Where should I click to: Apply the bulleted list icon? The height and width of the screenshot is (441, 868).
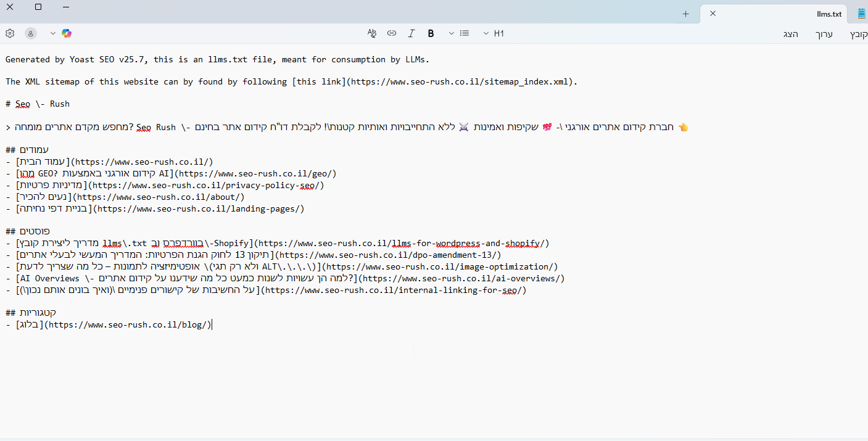pyautogui.click(x=465, y=33)
